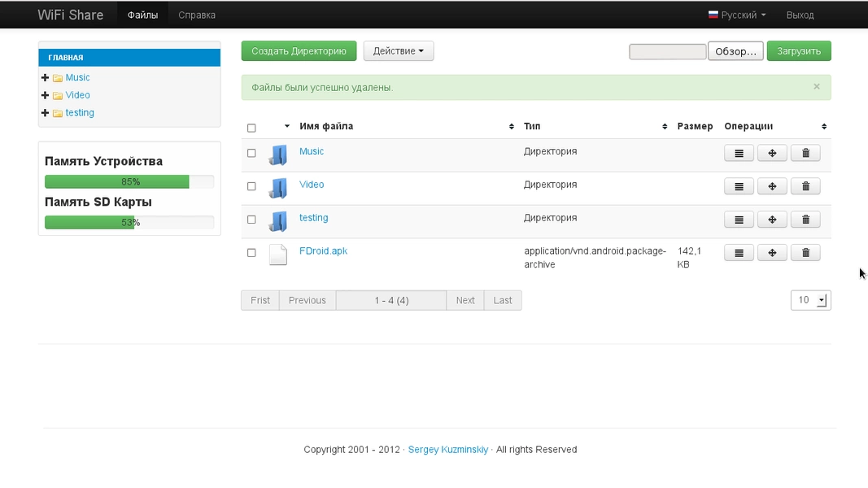Go to the Next page
868x488 pixels.
tap(465, 300)
